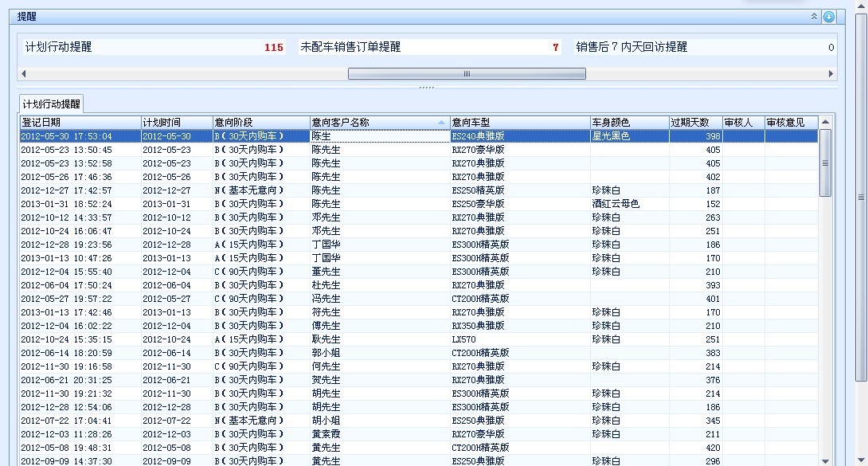Sort by 过期天数 column header
This screenshot has height=466, width=868.
click(696, 123)
